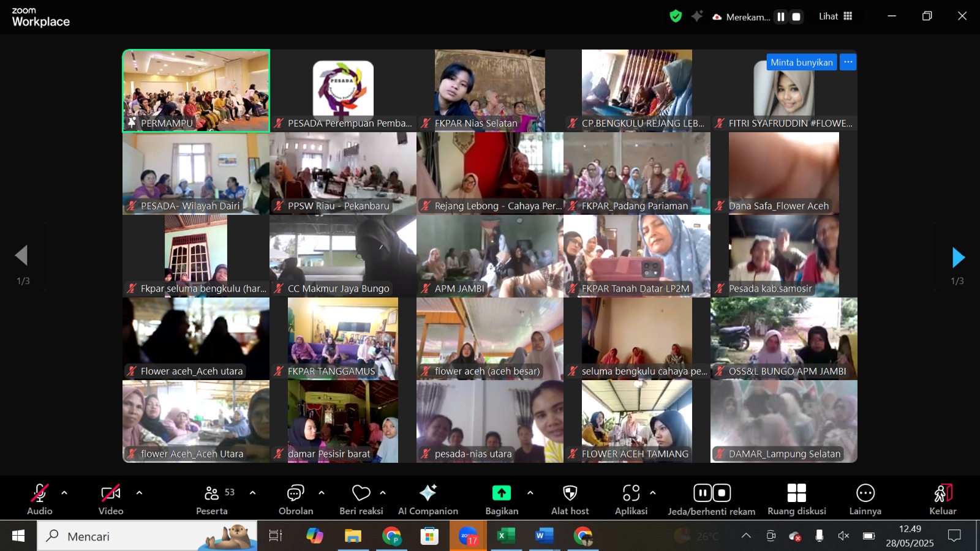
Task: Open the Peserta participants panel
Action: pos(212,499)
